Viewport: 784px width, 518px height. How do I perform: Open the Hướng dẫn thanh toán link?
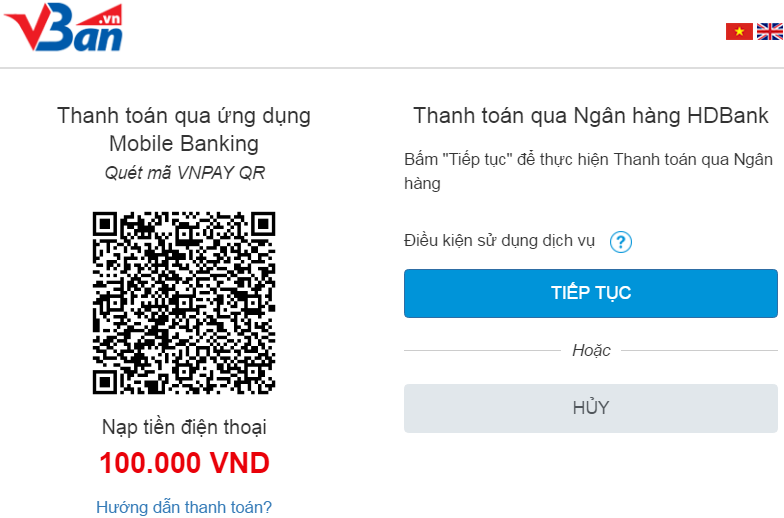tap(184, 507)
